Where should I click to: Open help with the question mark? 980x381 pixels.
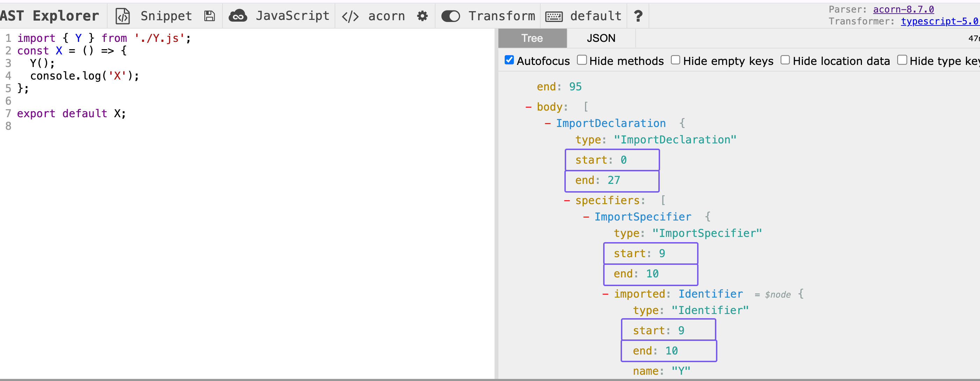pos(638,16)
